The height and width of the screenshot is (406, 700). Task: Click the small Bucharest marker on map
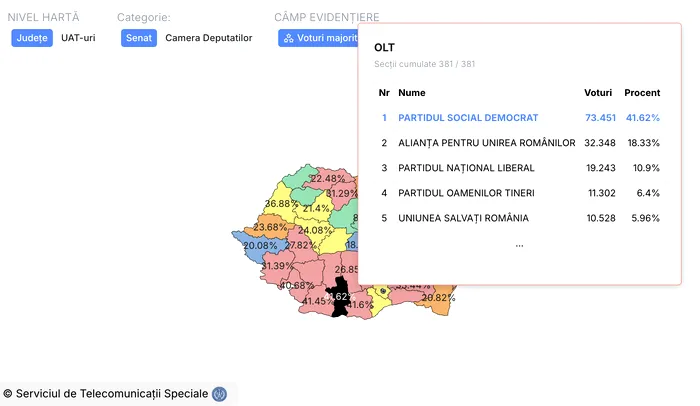pos(382,291)
